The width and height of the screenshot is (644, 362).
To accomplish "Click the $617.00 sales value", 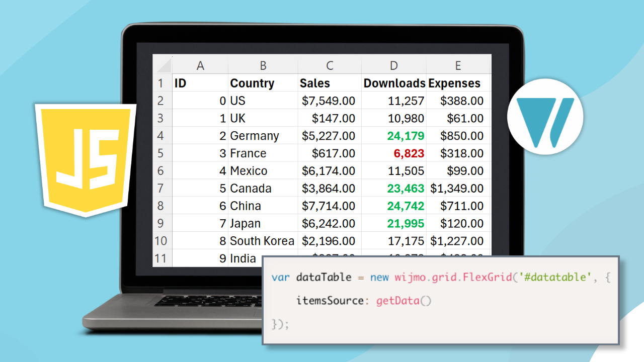I will pos(333,153).
